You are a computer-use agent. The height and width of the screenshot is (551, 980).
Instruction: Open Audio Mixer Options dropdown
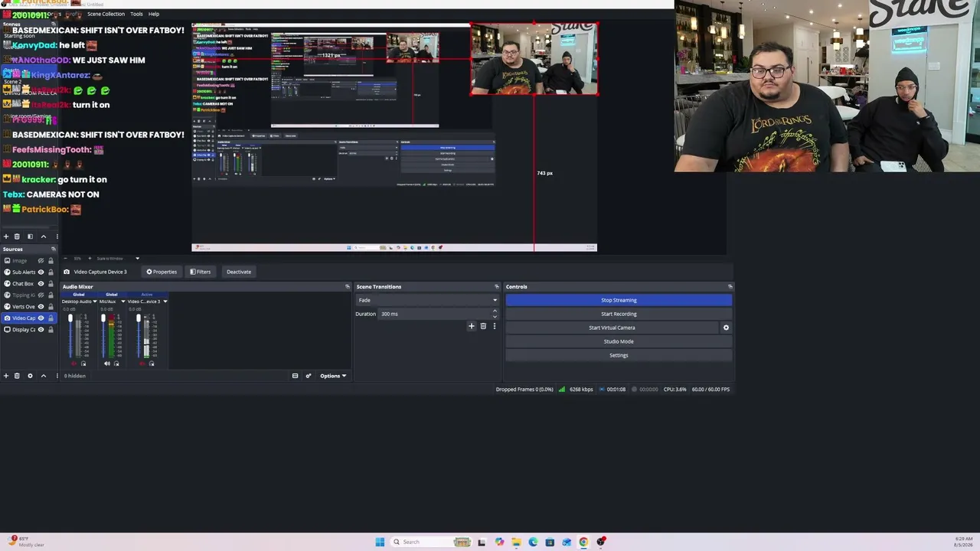tap(333, 376)
